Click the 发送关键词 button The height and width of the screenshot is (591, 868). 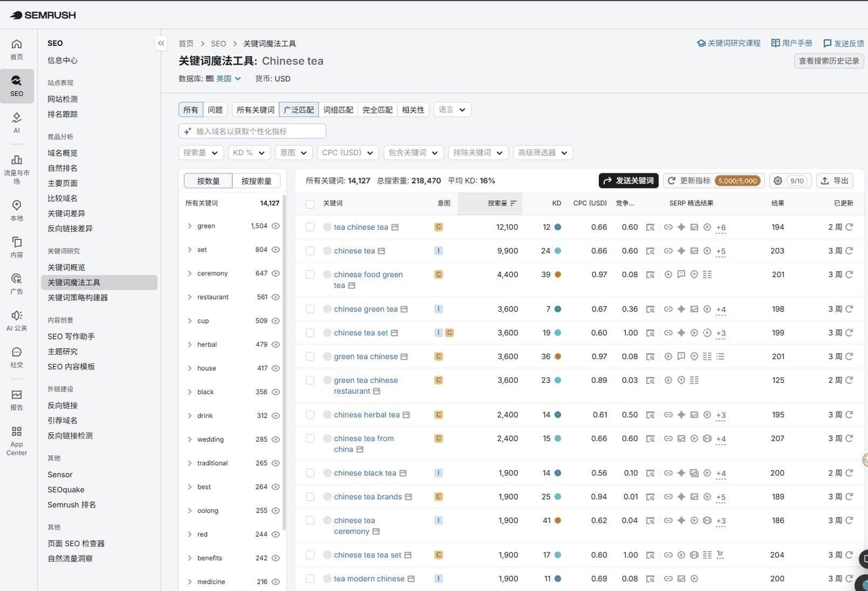tap(628, 181)
